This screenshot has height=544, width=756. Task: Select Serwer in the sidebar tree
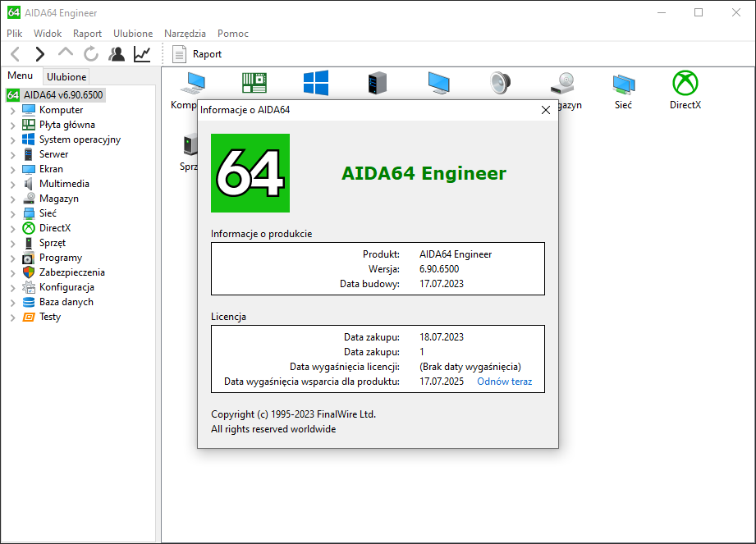54,154
